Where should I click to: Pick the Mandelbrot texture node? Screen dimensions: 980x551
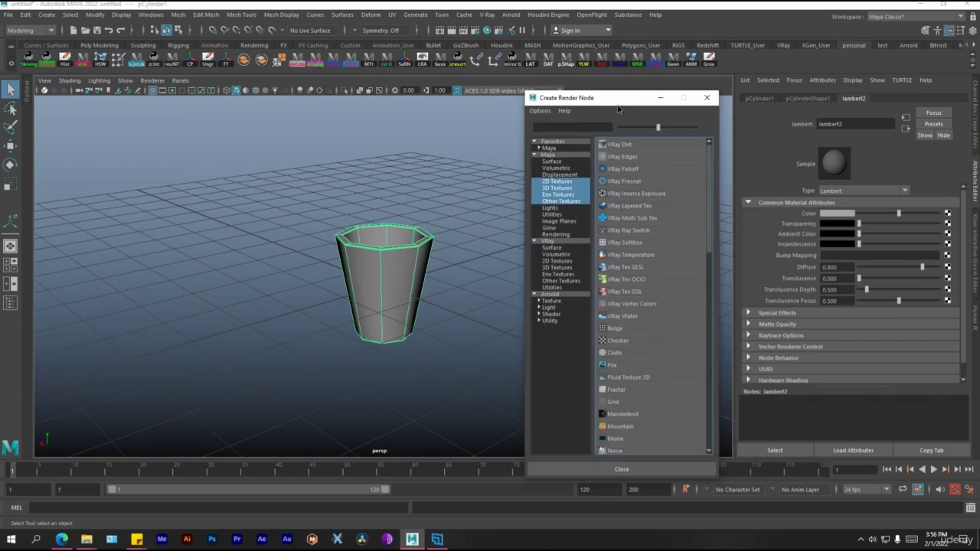point(622,414)
